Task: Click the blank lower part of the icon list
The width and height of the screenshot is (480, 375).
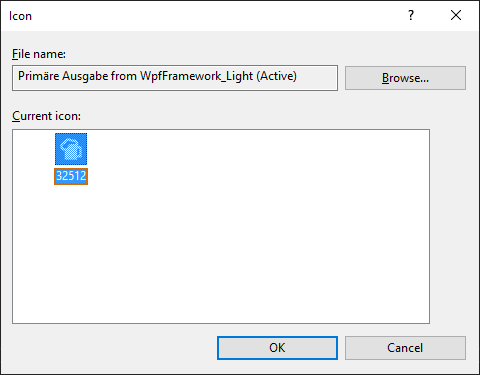Action: pyautogui.click(x=220, y=273)
